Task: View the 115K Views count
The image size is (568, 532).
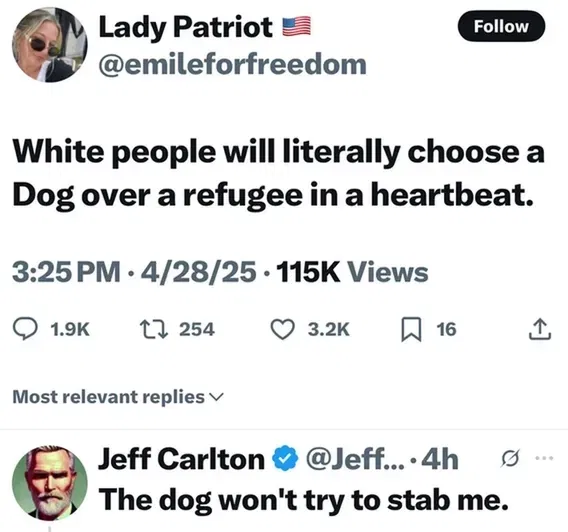Action: click(352, 272)
